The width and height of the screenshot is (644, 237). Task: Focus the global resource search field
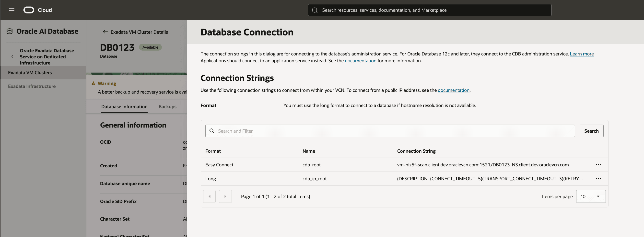tap(429, 10)
